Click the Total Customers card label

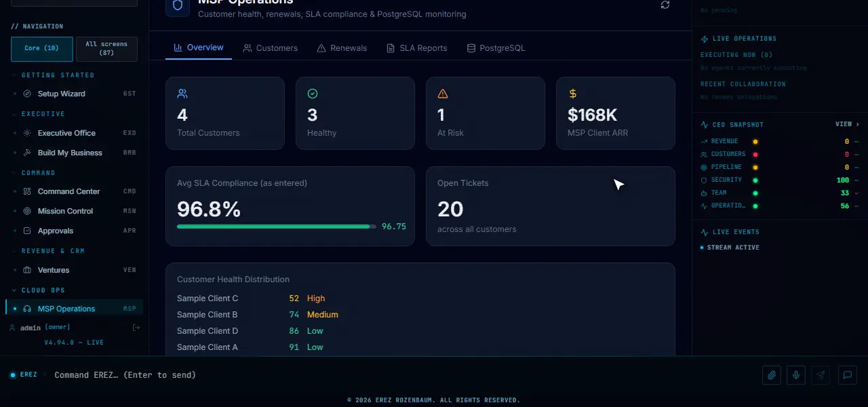(208, 133)
